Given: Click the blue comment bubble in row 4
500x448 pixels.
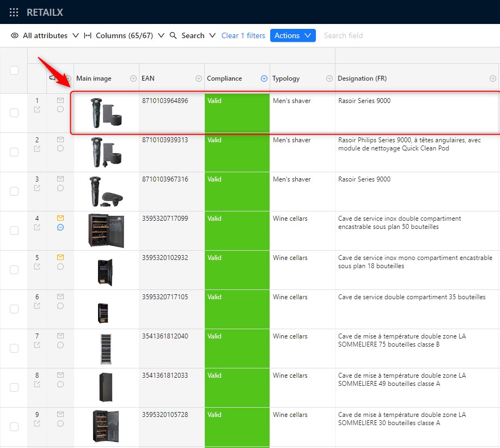Looking at the screenshot, I should pos(60,227).
